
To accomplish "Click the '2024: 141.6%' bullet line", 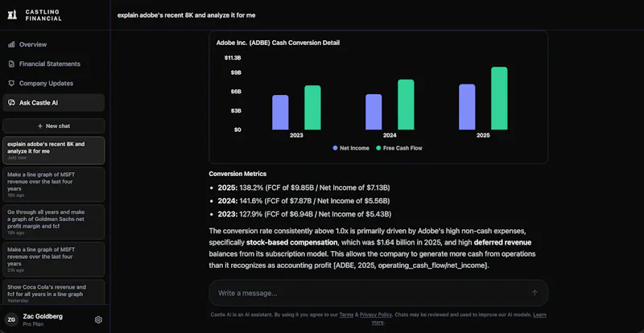I will click(304, 201).
